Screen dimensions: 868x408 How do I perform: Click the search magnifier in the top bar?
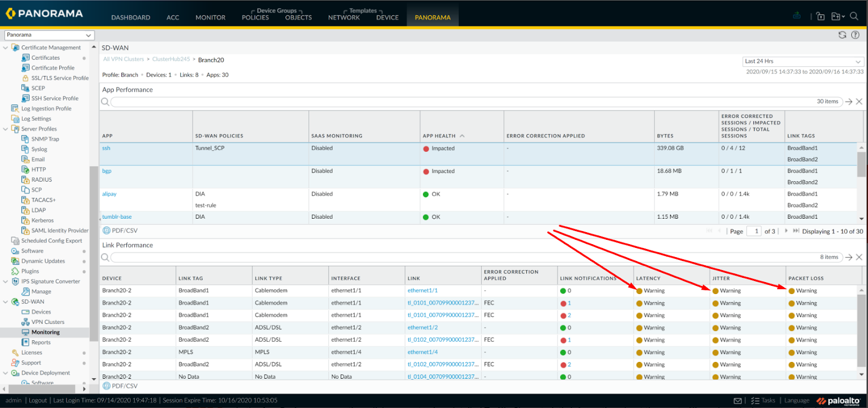coord(854,16)
